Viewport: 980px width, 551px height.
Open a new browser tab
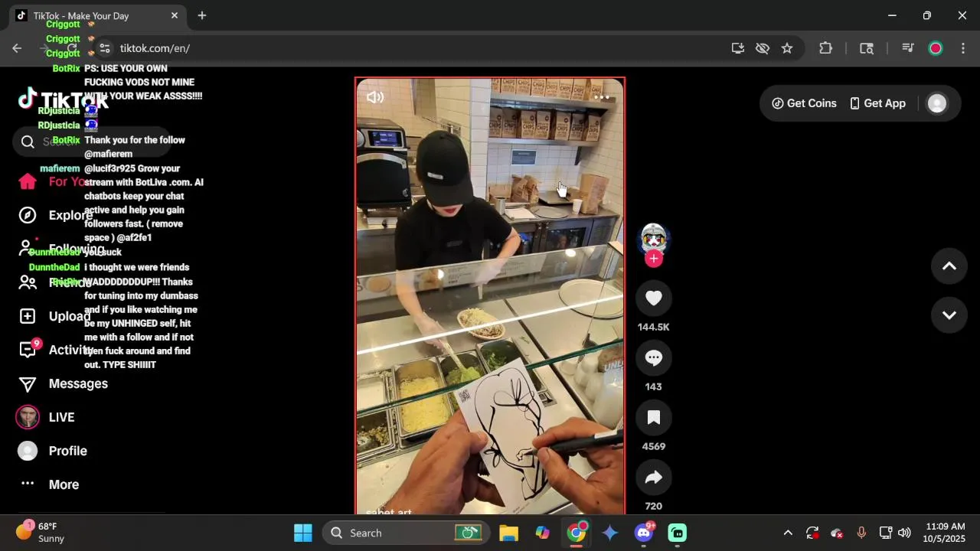tap(202, 15)
